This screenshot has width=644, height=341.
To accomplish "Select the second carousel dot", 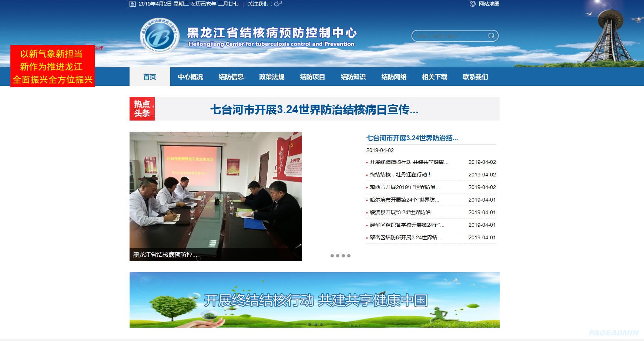I will point(338,255).
